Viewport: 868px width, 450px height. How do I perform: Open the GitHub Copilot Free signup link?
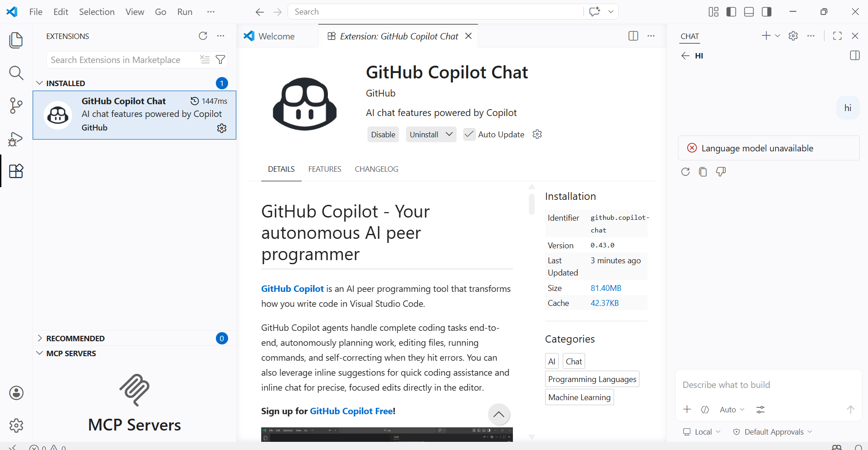tap(351, 411)
